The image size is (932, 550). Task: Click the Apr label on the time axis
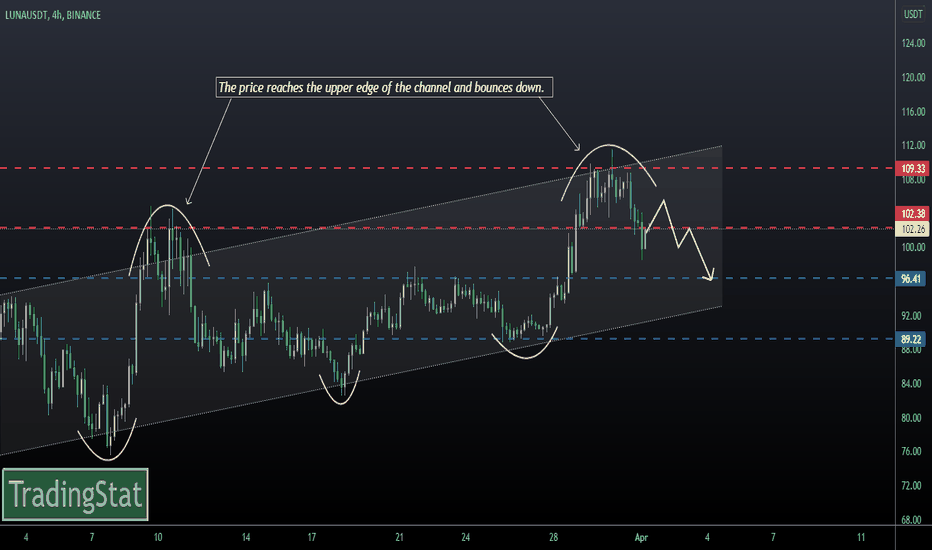point(641,538)
